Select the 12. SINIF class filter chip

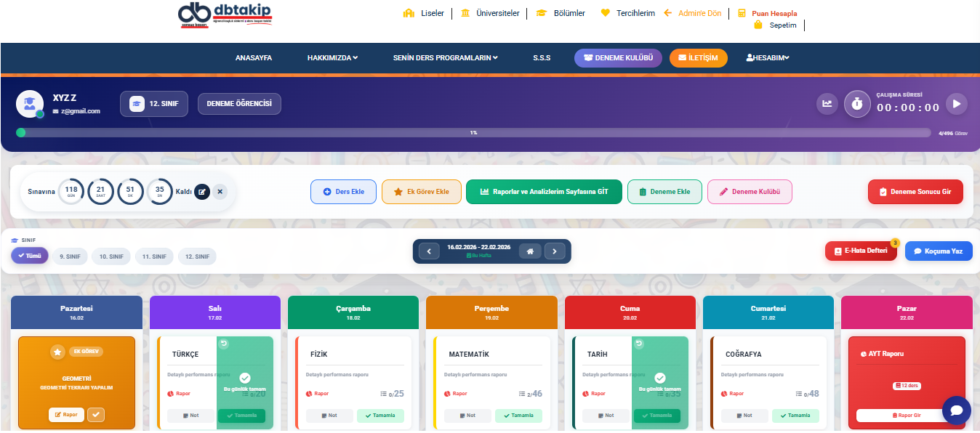(197, 256)
